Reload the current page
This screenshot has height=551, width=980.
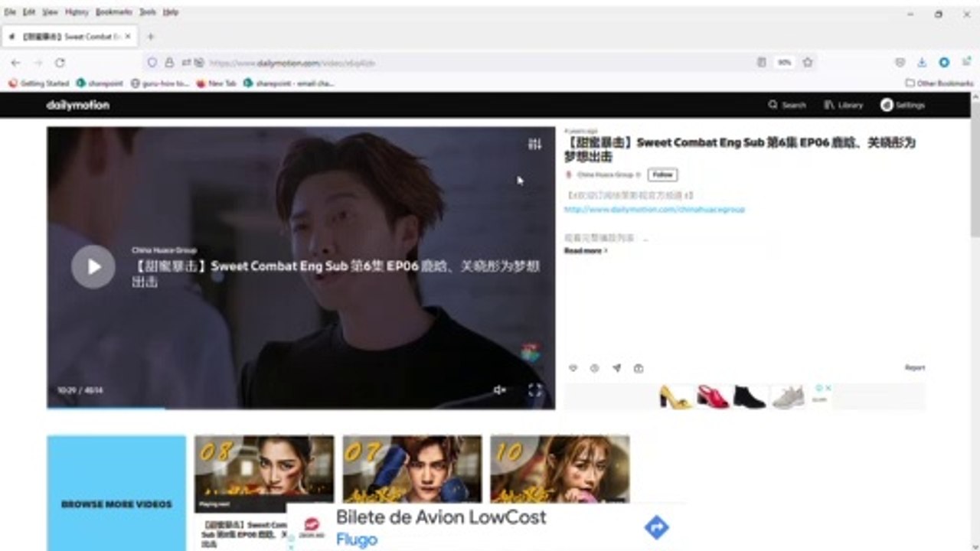[60, 63]
